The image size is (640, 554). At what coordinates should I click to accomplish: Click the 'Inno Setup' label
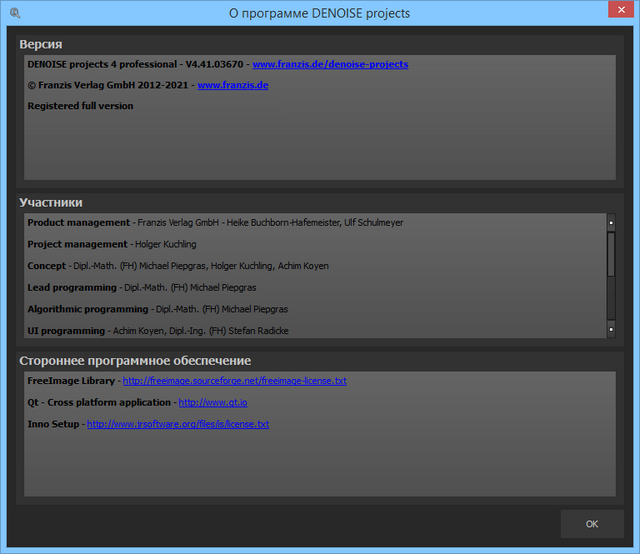tap(53, 424)
